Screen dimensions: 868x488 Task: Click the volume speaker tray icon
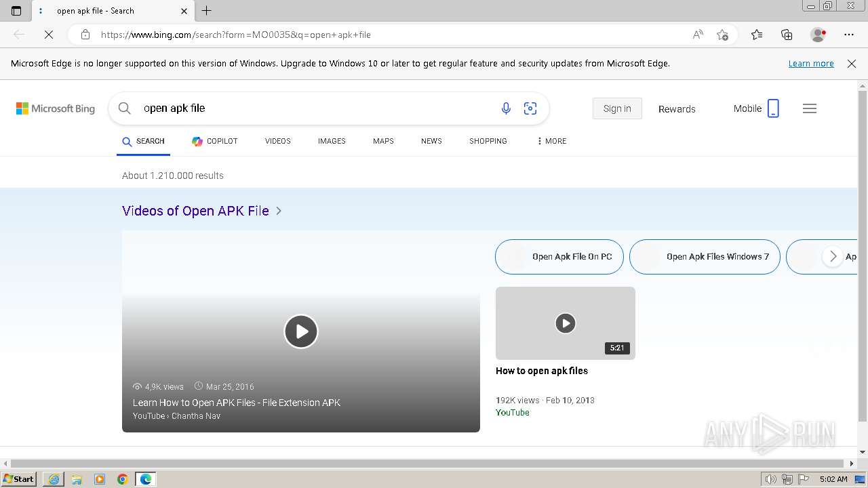pyautogui.click(x=772, y=479)
